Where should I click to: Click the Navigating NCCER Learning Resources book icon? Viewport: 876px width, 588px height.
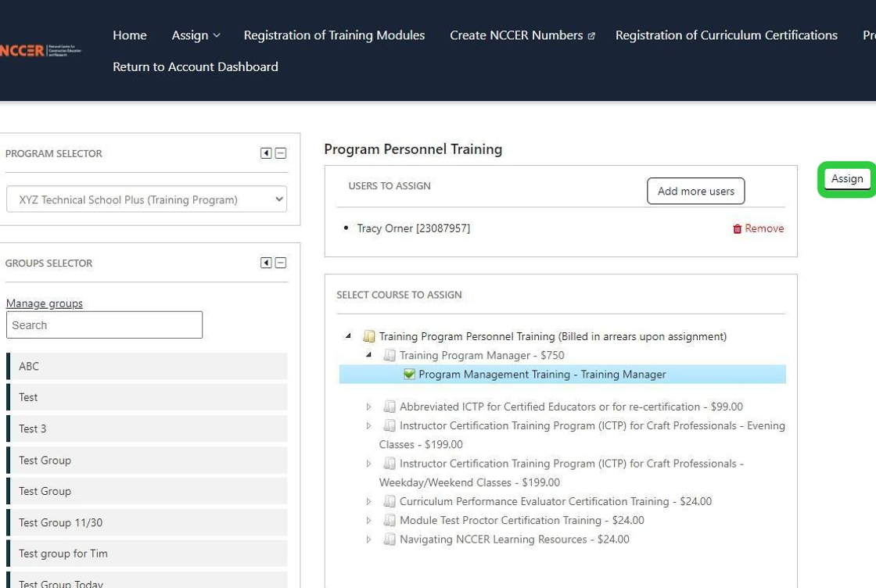click(x=390, y=539)
